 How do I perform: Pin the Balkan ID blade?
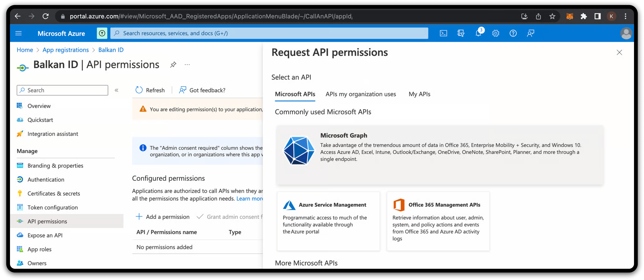[173, 65]
